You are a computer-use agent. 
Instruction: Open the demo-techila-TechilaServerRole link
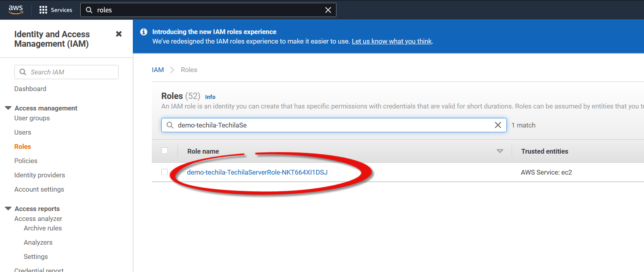coord(257,172)
